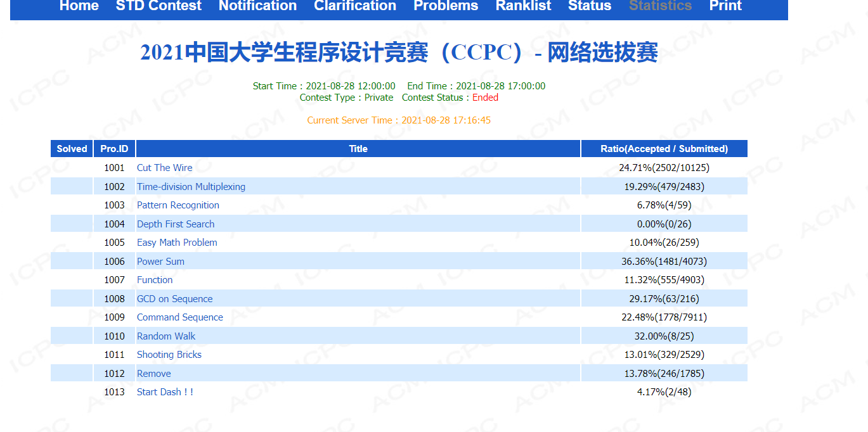Open problem "Power Sum"

tap(160, 261)
